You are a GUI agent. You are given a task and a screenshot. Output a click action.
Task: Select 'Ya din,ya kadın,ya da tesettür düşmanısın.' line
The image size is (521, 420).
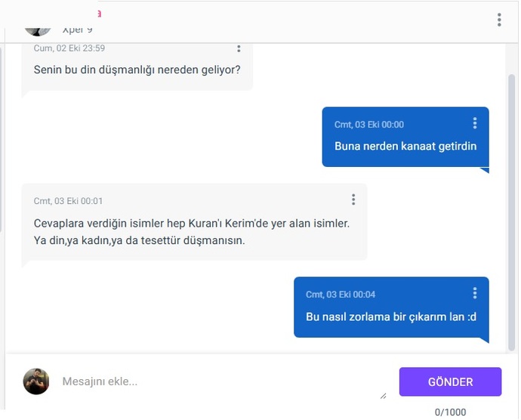139,240
